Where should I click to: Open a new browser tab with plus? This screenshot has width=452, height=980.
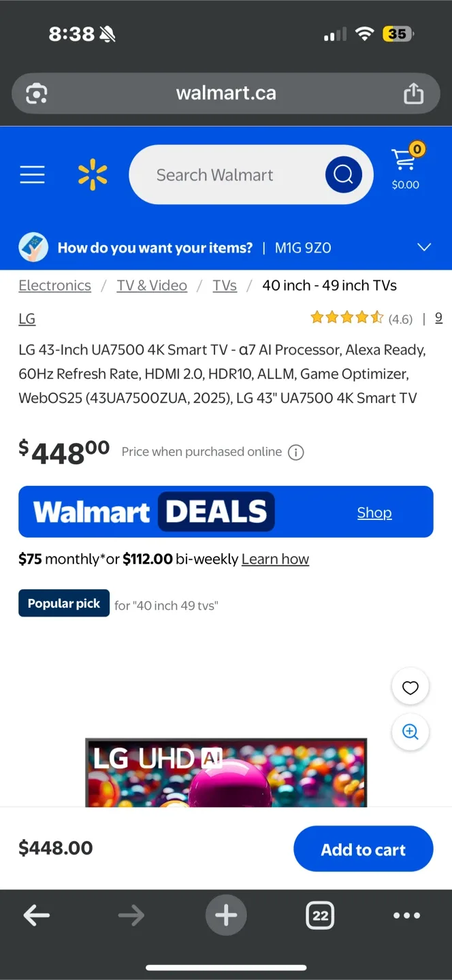coord(226,915)
